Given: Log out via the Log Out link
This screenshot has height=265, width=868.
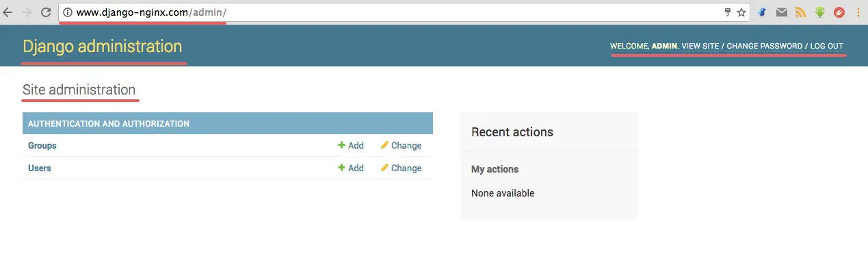Looking at the screenshot, I should point(827,46).
